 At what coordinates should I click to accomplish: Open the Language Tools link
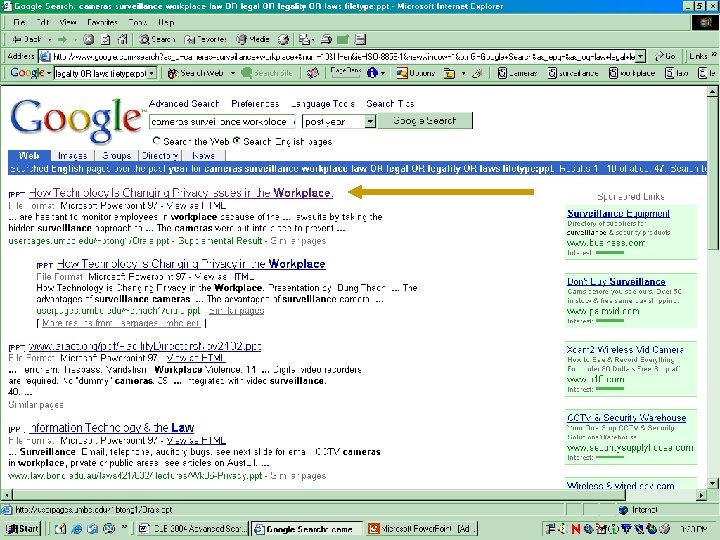[x=323, y=104]
